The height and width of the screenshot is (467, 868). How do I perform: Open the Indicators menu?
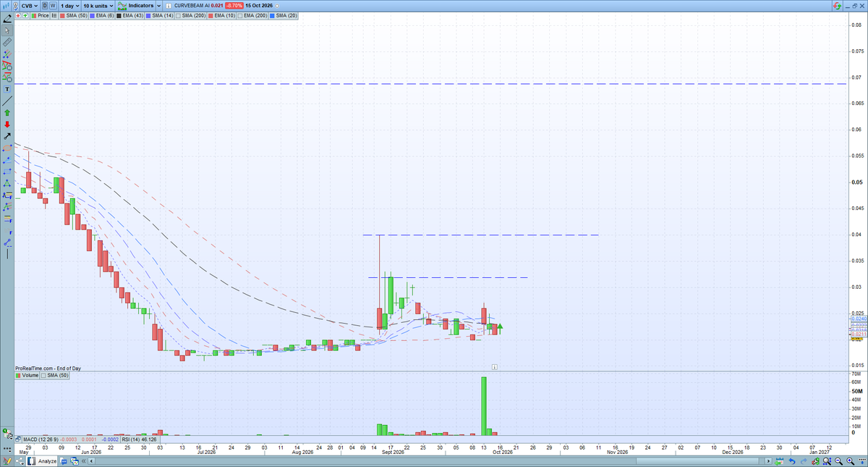click(135, 6)
